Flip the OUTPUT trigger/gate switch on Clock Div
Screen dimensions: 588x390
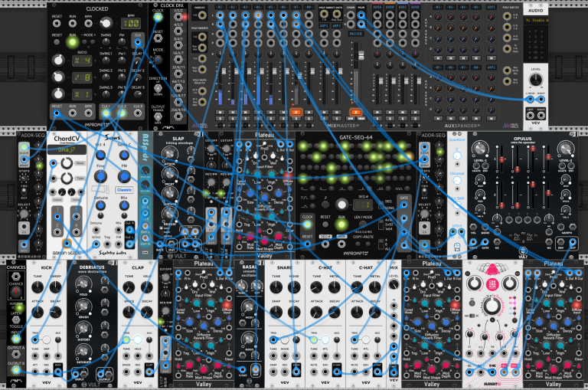coord(158,116)
